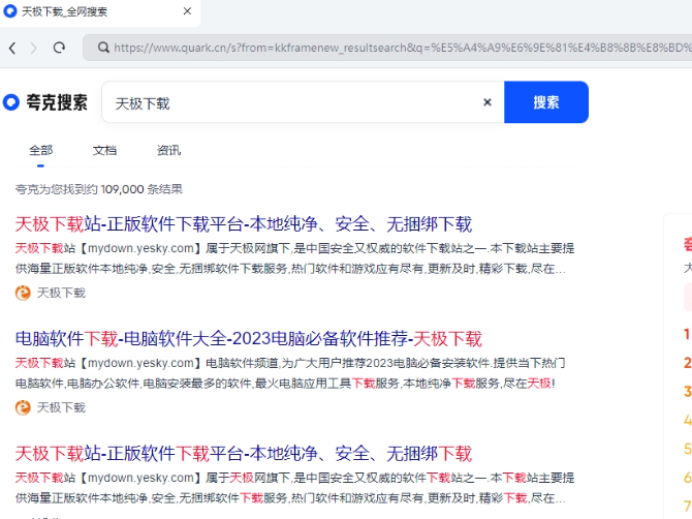692x519 pixels.
Task: Click hot list rank number 3
Action: point(687,391)
